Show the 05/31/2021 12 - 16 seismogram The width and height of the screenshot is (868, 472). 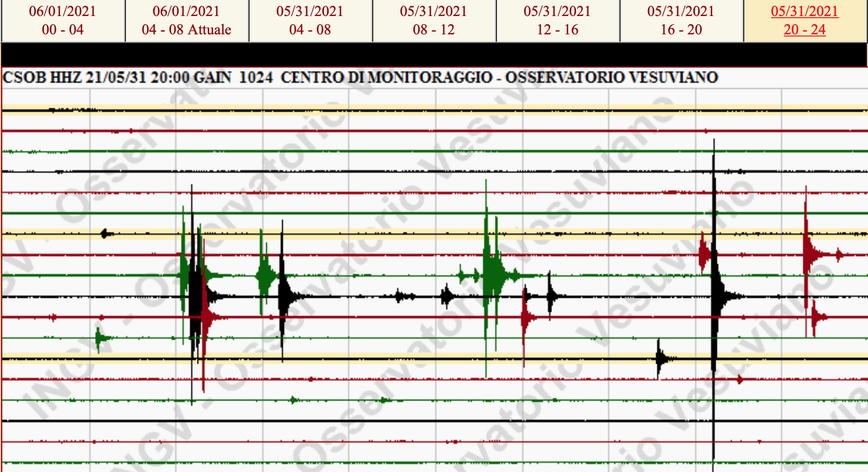pyautogui.click(x=557, y=21)
